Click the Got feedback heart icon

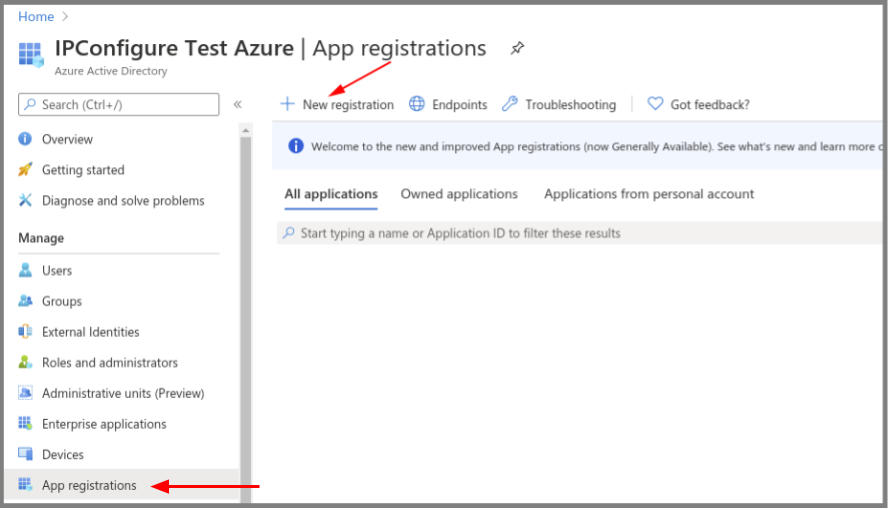655,104
